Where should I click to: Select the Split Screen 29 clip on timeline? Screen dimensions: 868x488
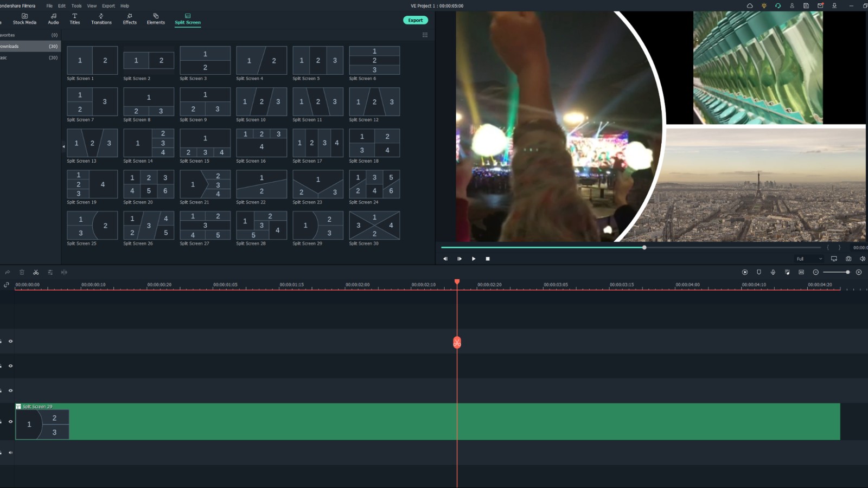(x=427, y=421)
